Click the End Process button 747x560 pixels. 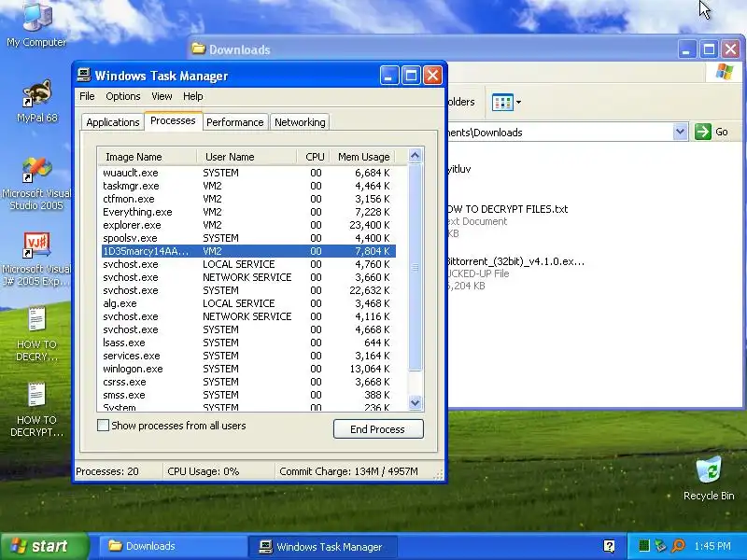[378, 429]
